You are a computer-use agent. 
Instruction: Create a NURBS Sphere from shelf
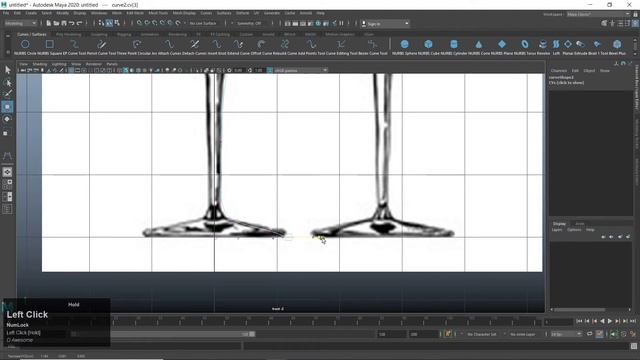point(404,44)
